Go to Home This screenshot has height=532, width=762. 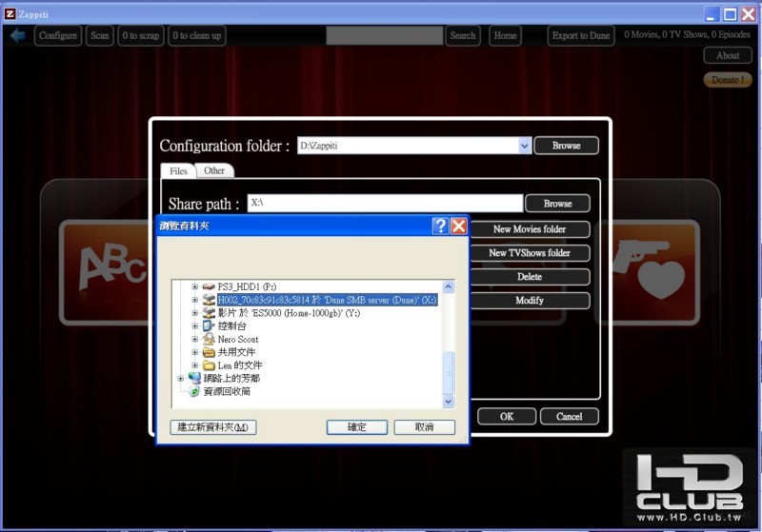coord(505,35)
